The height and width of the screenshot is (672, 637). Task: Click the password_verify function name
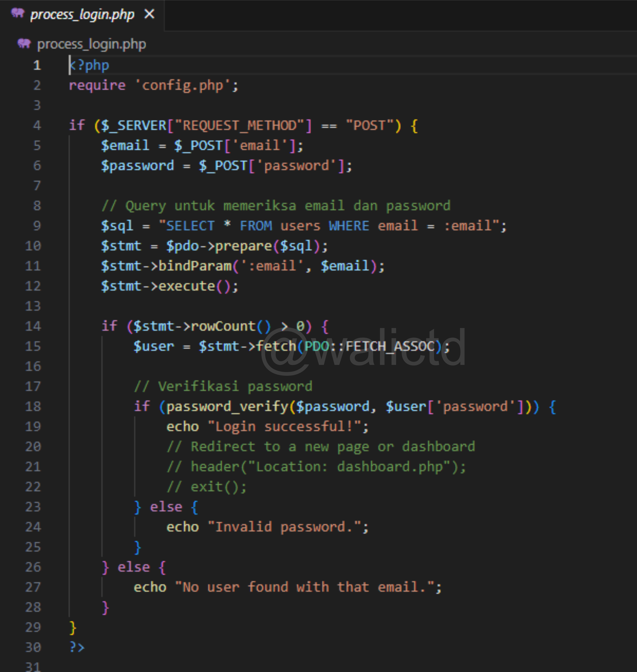click(227, 406)
